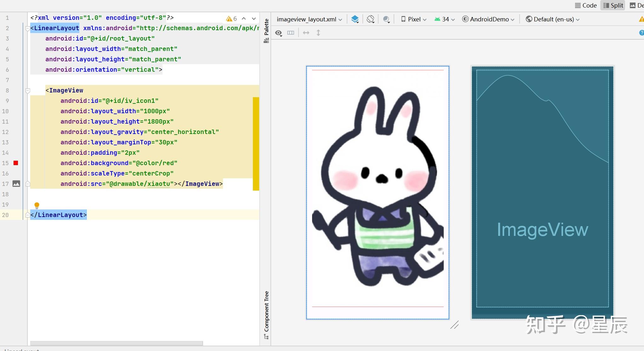Open the Pixel device dropdown
Image resolution: width=644 pixels, height=351 pixels.
[x=414, y=19]
